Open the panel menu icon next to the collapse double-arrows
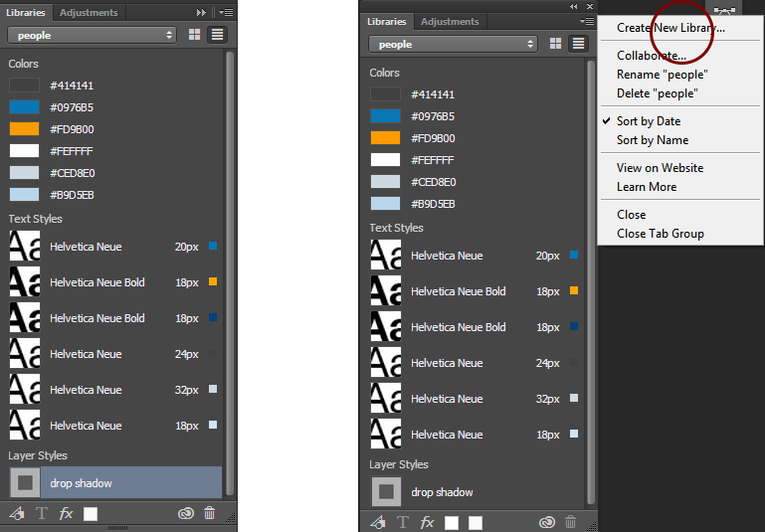Screen dimensions: 765x532 (x=226, y=12)
